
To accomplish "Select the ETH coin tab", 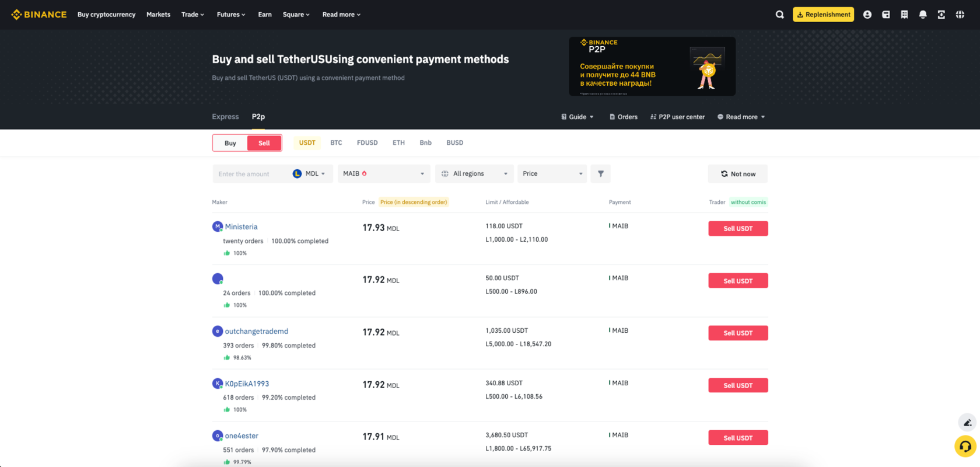I will (x=398, y=142).
